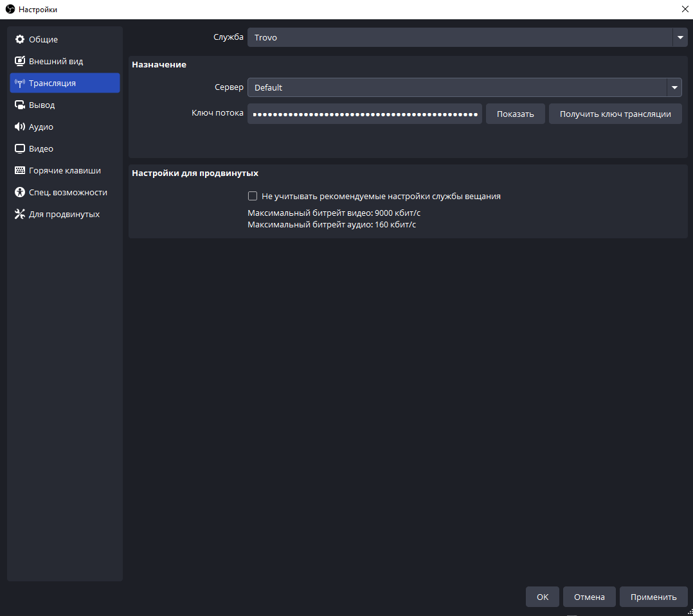
Task: Expand the Сервер dropdown arrow
Action: [674, 87]
